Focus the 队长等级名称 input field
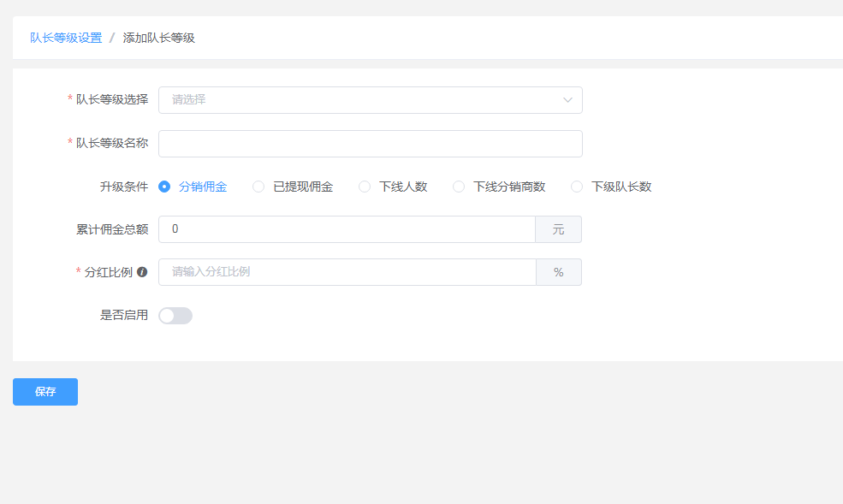This screenshot has width=843, height=504. pos(371,144)
